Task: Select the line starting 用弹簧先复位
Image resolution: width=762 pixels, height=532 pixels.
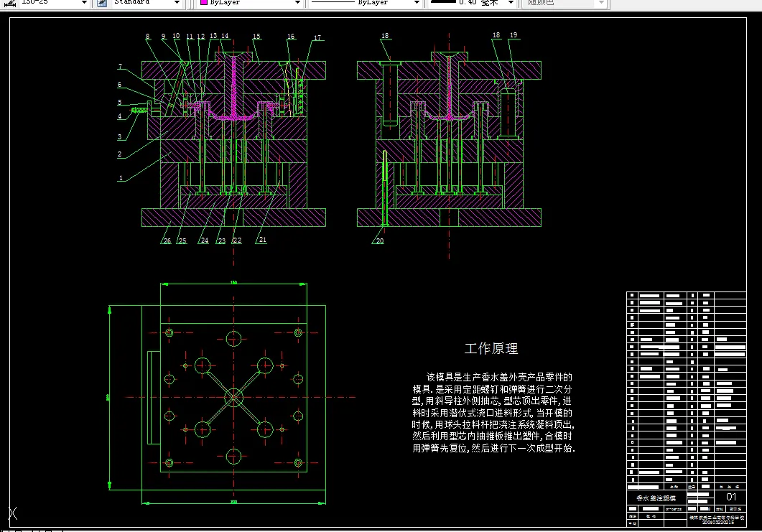Action: (x=493, y=449)
